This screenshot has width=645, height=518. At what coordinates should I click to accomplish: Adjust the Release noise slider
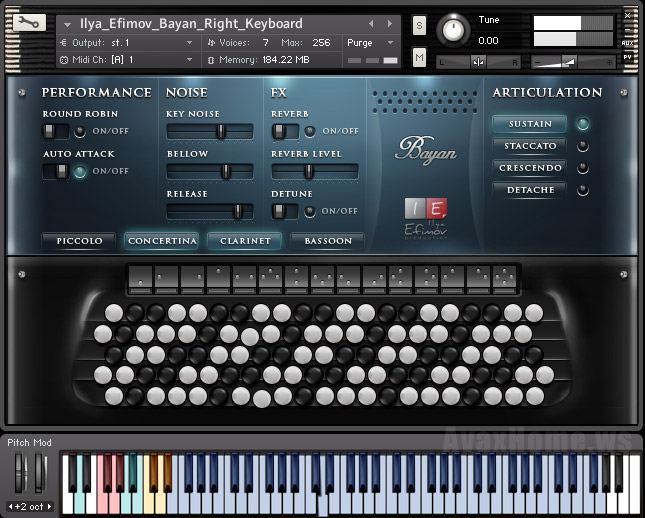(x=210, y=211)
